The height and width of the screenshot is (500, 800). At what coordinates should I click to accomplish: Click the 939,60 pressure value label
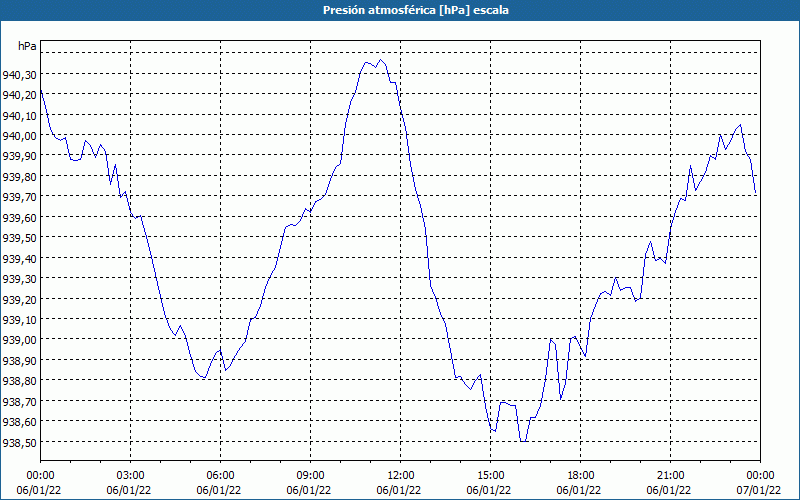click(19, 217)
